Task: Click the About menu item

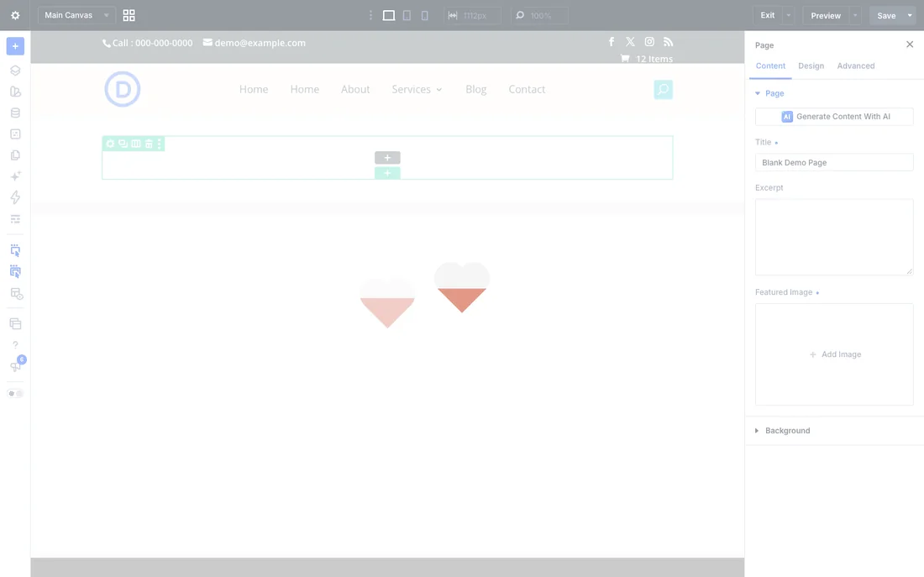Action: tap(355, 89)
